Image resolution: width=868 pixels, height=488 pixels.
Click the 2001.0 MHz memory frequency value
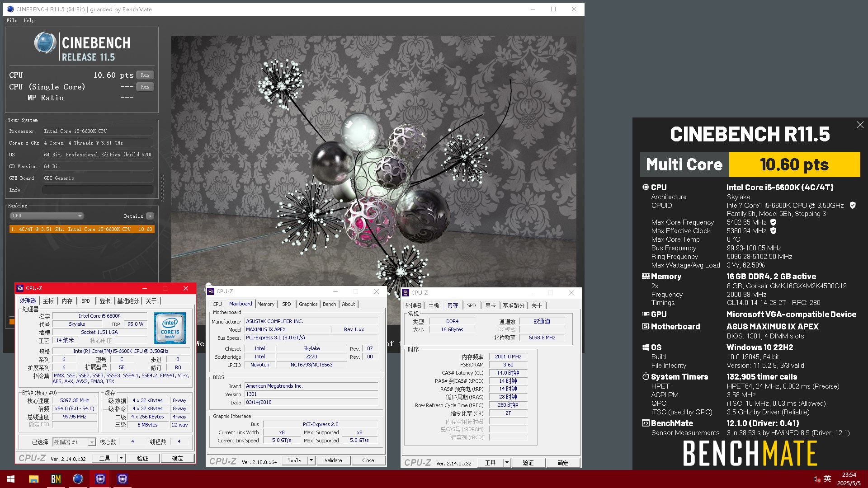pyautogui.click(x=508, y=357)
